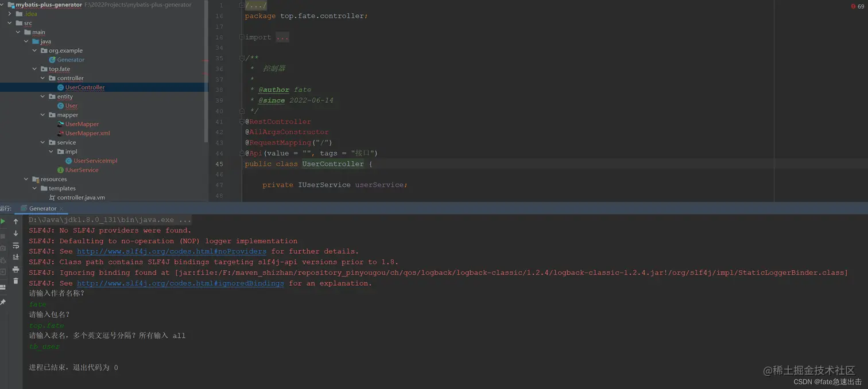
Task: Click the resources folder icon
Action: pyautogui.click(x=36, y=179)
